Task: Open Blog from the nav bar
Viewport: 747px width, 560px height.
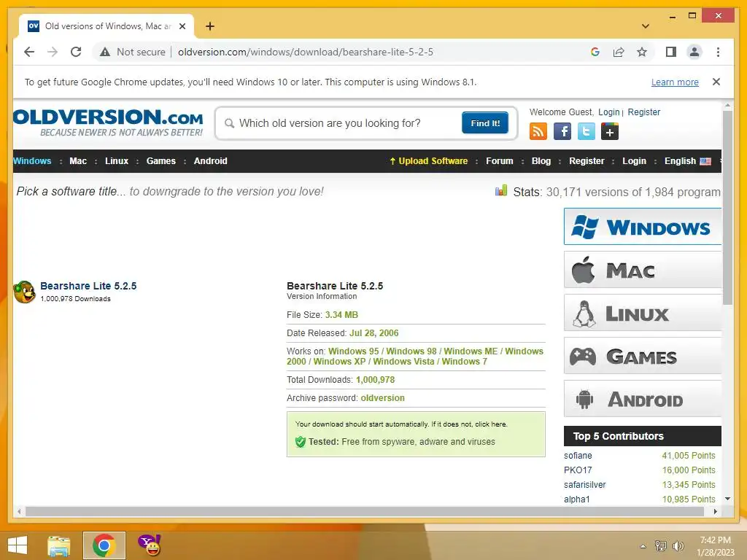Action: pyautogui.click(x=541, y=161)
